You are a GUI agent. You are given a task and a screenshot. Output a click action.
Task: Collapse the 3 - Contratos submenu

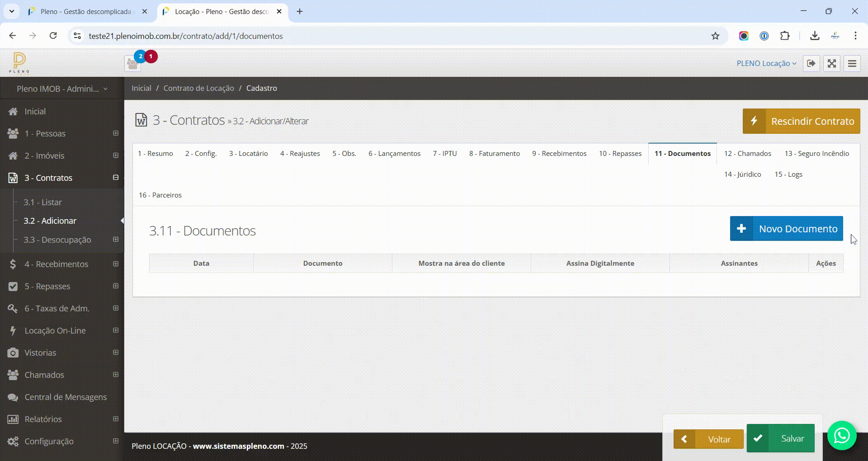point(116,178)
